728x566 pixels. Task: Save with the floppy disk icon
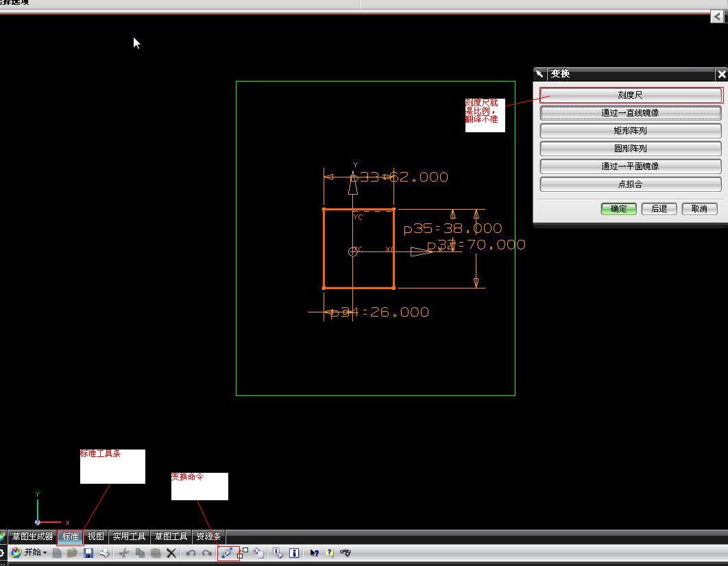click(88, 552)
